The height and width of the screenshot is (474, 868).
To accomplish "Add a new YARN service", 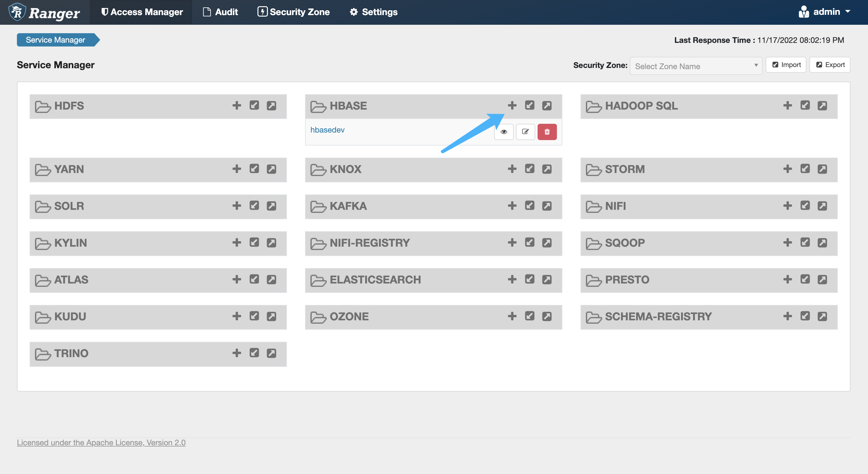I will coord(236,169).
